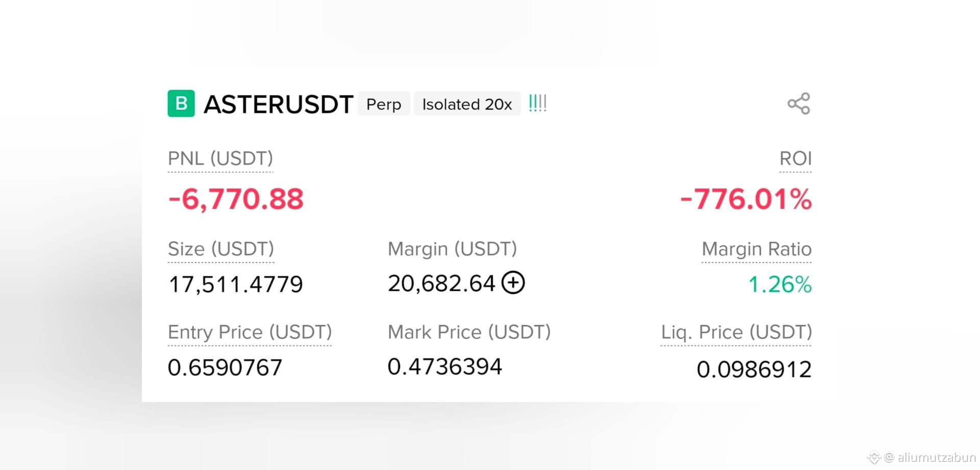Click the share position icon
The width and height of the screenshot is (980, 470).
(799, 104)
